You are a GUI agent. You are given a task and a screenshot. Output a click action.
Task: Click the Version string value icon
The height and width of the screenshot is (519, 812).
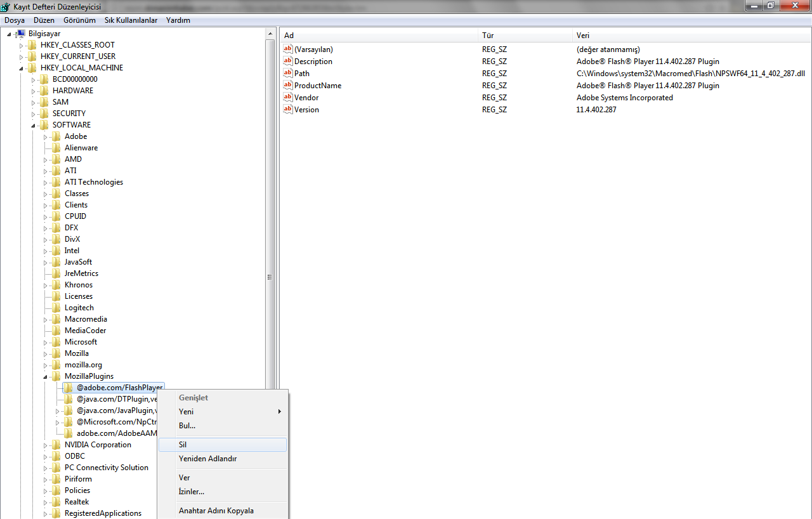(x=288, y=109)
